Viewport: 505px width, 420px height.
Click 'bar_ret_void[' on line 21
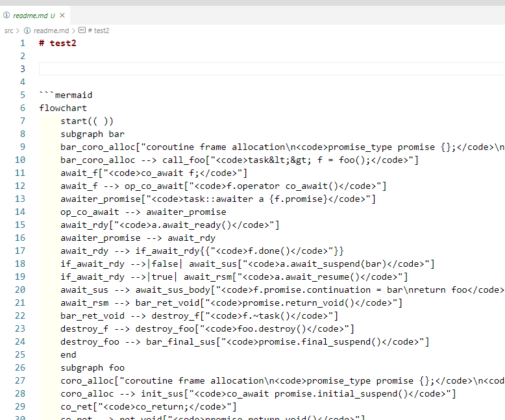click(x=170, y=303)
